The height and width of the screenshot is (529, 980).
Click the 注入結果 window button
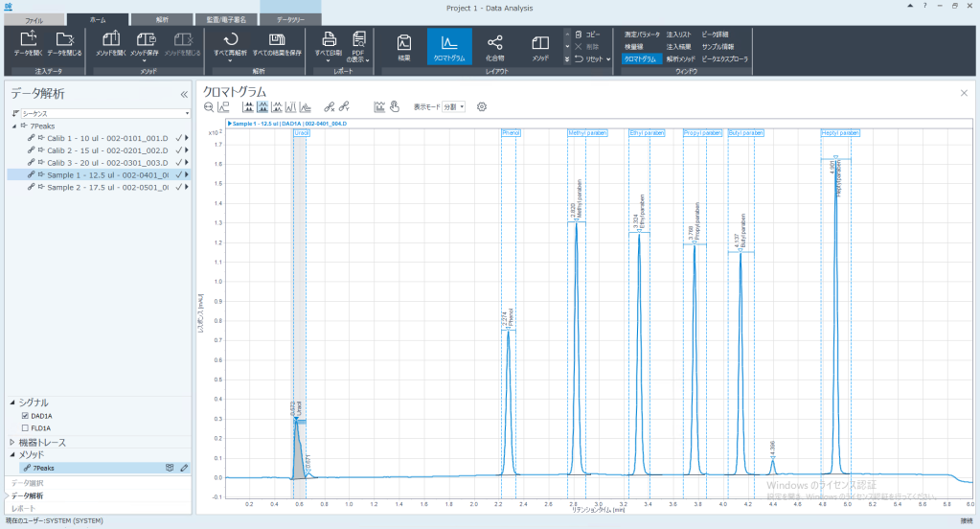click(679, 47)
